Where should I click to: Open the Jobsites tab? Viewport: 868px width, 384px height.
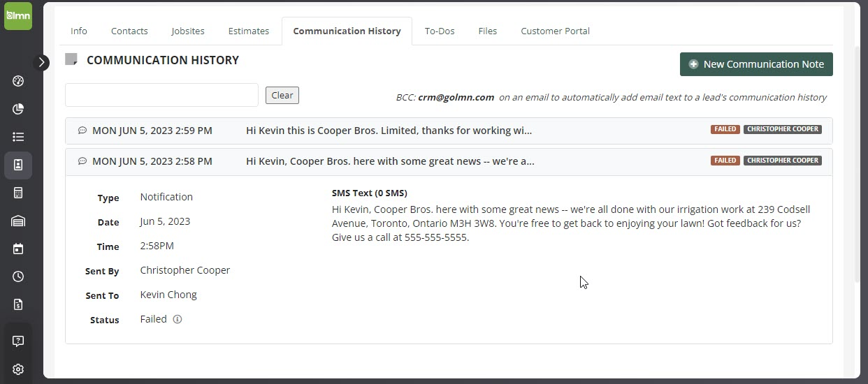click(188, 31)
